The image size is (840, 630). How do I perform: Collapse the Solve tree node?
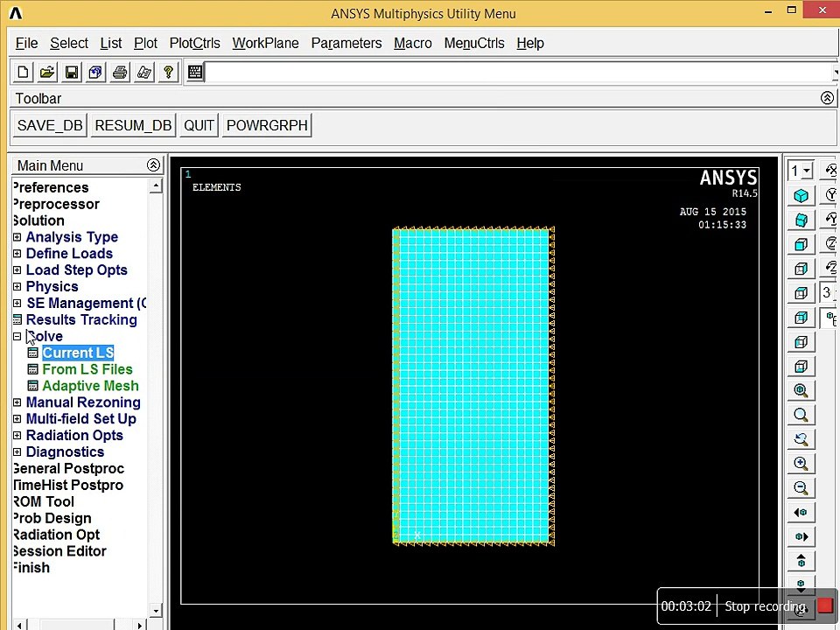click(x=17, y=336)
